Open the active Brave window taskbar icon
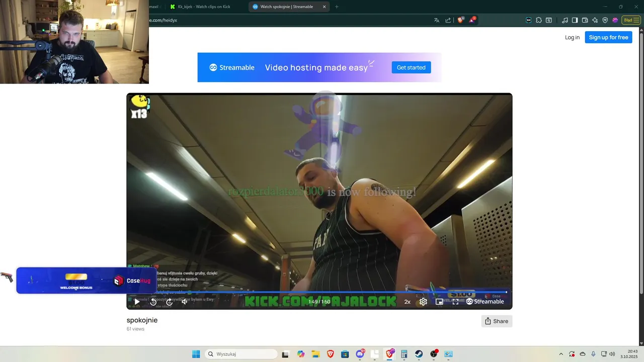Screen dimensions: 644x362 coord(389,354)
